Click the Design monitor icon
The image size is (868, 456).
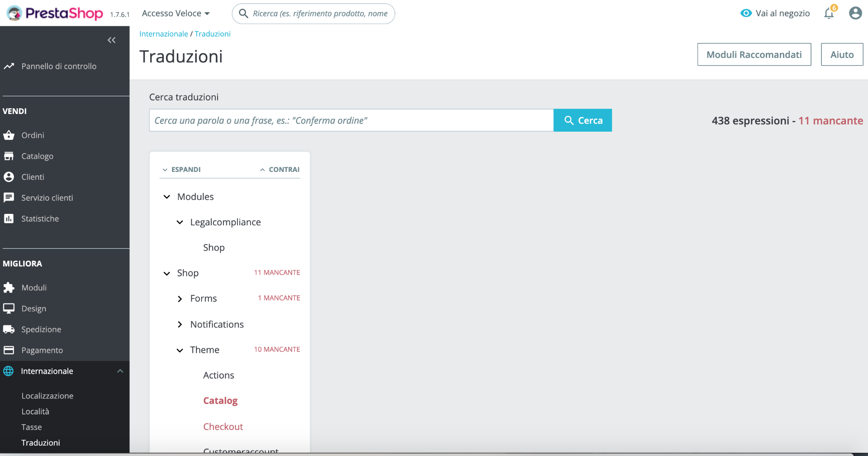pyautogui.click(x=9, y=309)
